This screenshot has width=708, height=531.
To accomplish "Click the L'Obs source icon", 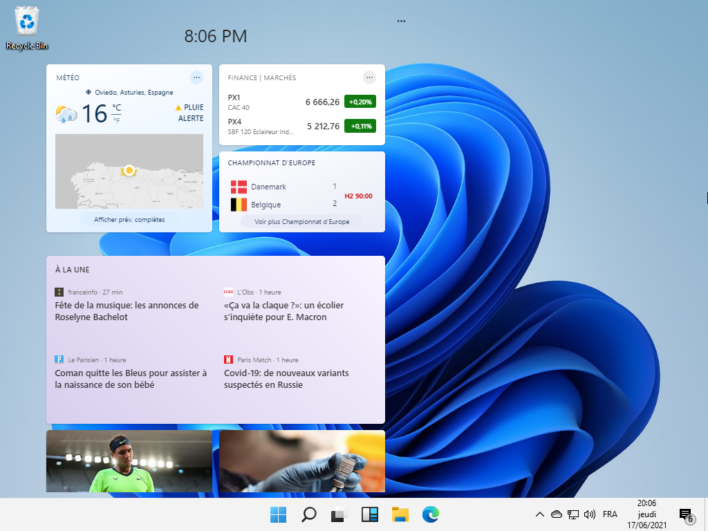I will point(228,292).
